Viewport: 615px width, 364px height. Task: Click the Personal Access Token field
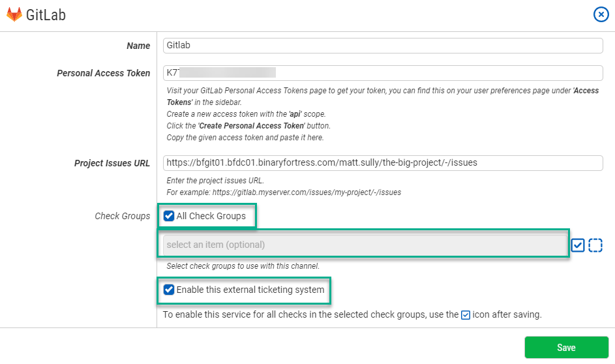(383, 73)
